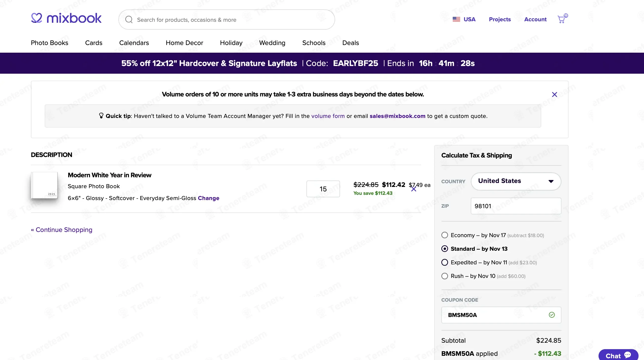
Task: Click the coupon code input field
Action: click(x=501, y=315)
